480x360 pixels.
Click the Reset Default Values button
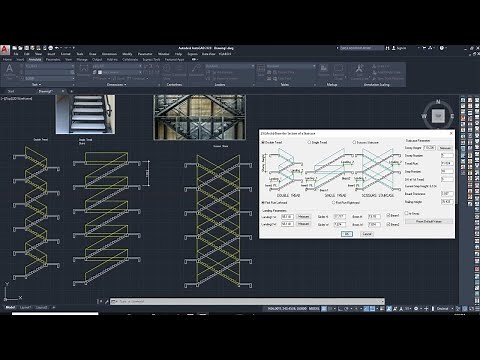pos(429,221)
